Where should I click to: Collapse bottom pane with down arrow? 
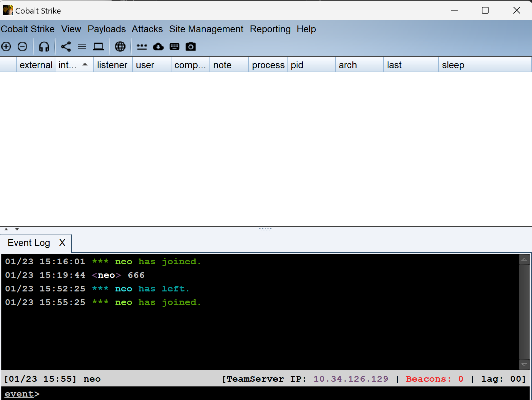click(x=17, y=229)
